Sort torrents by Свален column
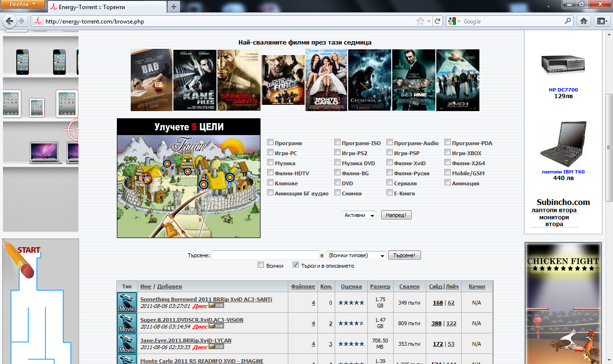Viewport: 613px width, 364px height. (409, 286)
